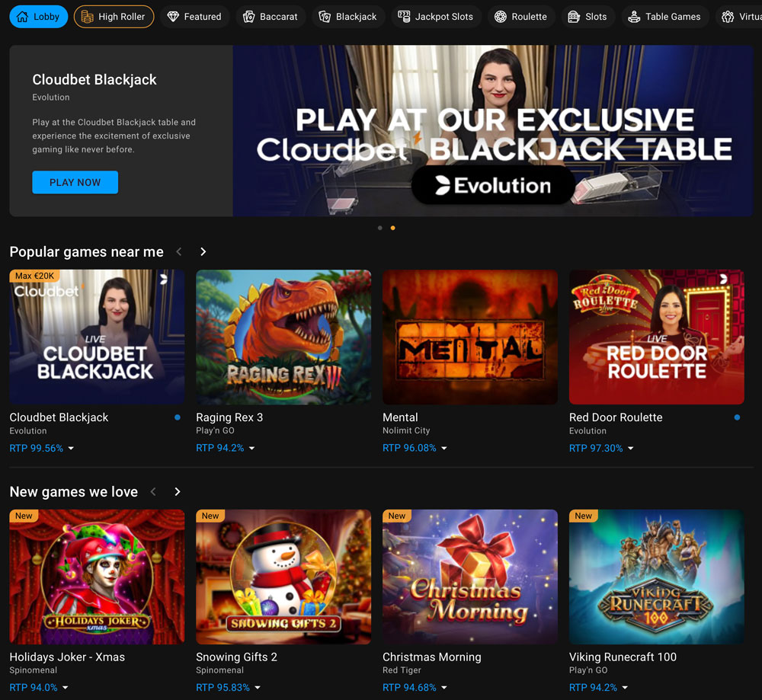The height and width of the screenshot is (700, 762).
Task: Switch to Featured games tab
Action: click(x=195, y=17)
